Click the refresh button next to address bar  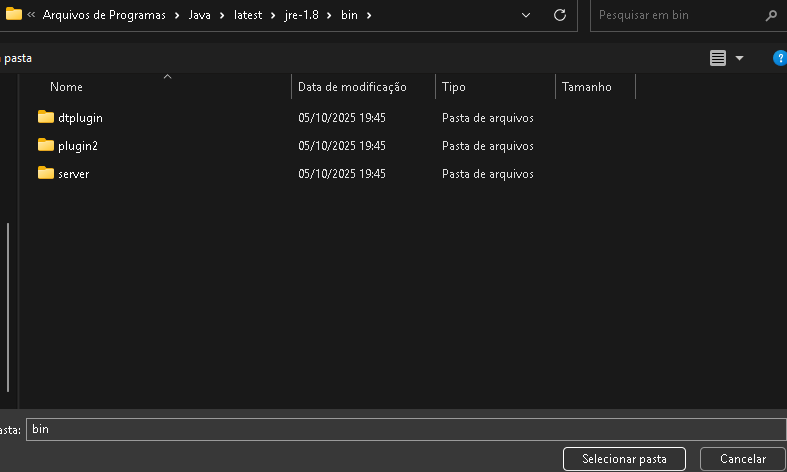tap(560, 15)
